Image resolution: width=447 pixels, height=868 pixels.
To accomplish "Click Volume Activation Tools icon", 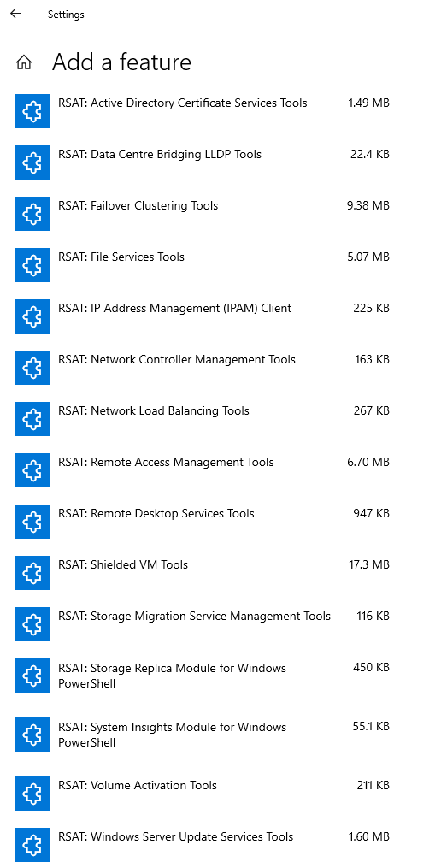I will coord(32,794).
